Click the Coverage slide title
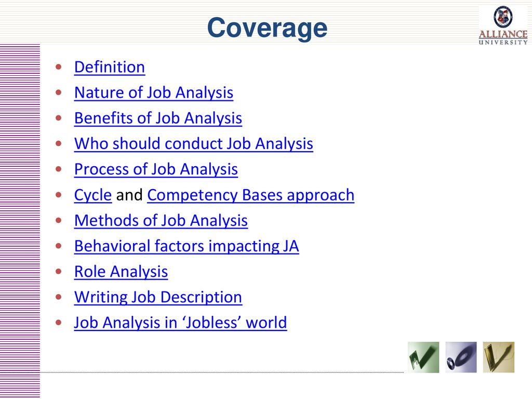Viewport: 532px width, 399px height. [268, 28]
